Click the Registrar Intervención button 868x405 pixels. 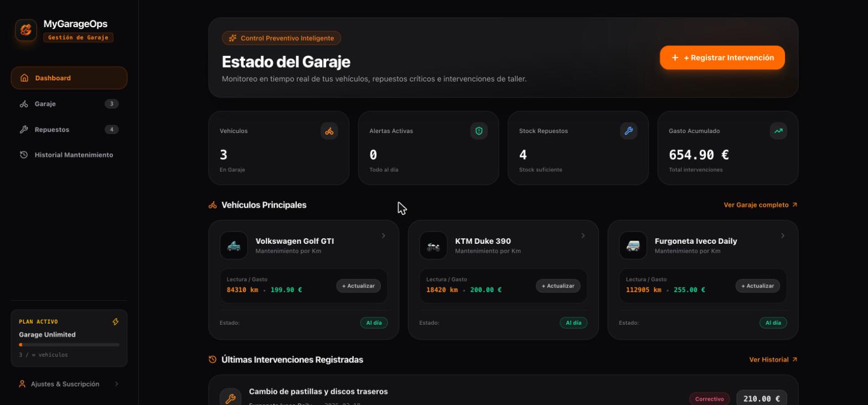point(722,58)
